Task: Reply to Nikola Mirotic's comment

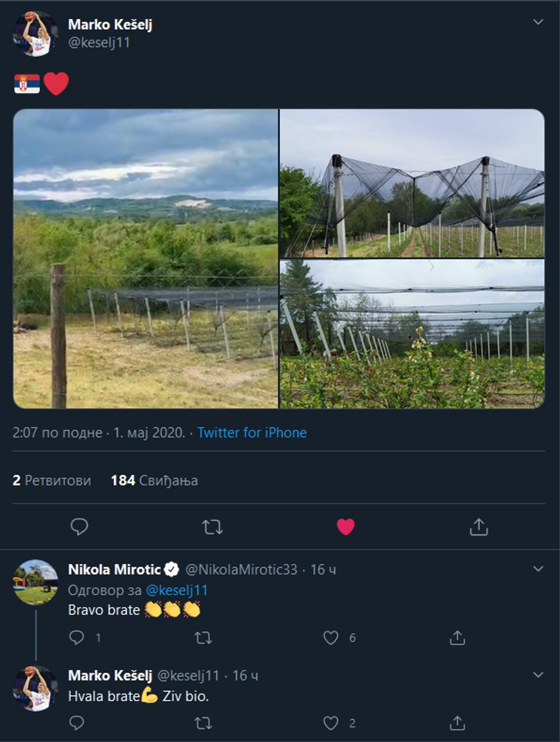Action: (x=77, y=637)
